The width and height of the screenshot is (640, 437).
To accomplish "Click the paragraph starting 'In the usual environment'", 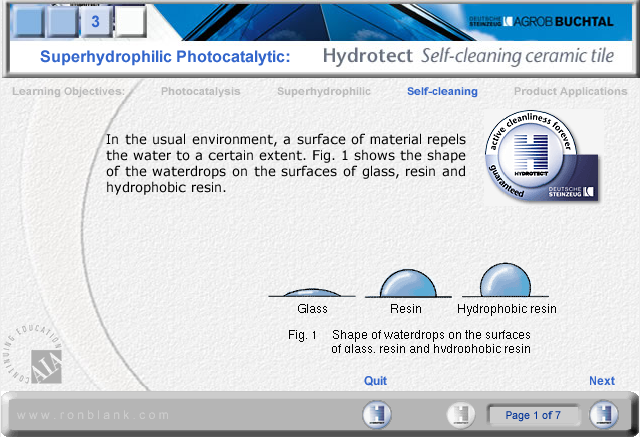I will point(286,163).
